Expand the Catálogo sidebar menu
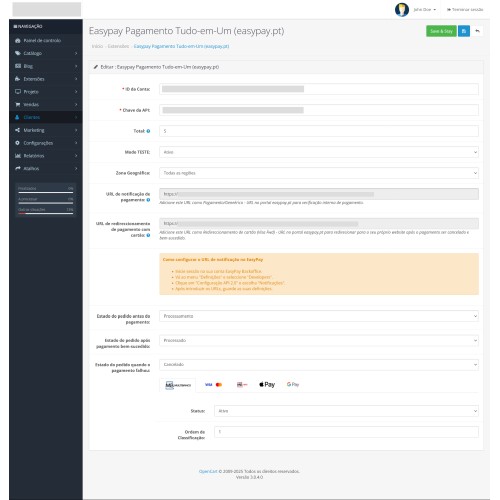The height and width of the screenshot is (500, 500). [x=46, y=53]
